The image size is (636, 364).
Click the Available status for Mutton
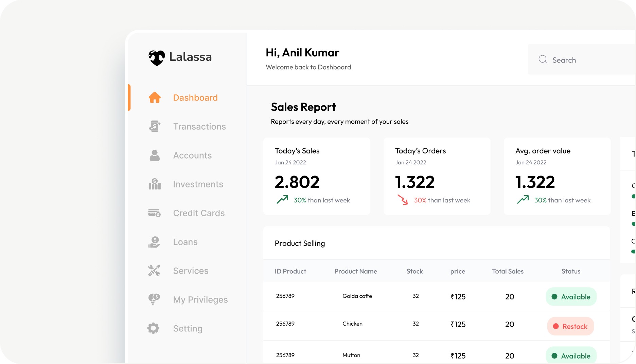point(571,355)
